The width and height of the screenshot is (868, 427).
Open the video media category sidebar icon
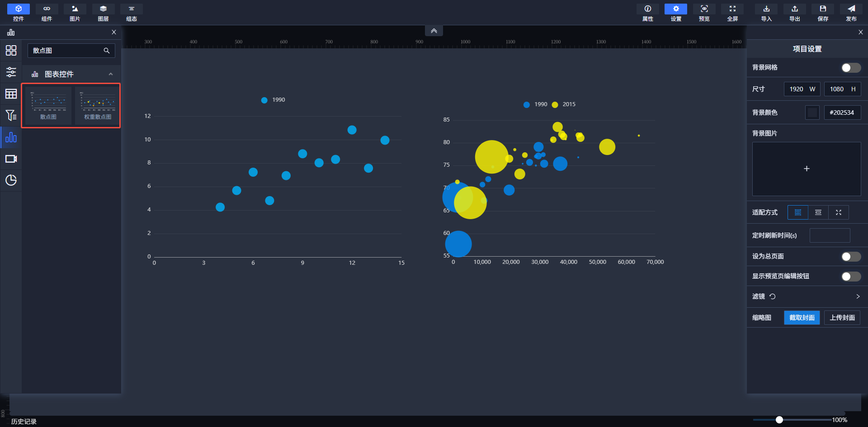[11, 159]
